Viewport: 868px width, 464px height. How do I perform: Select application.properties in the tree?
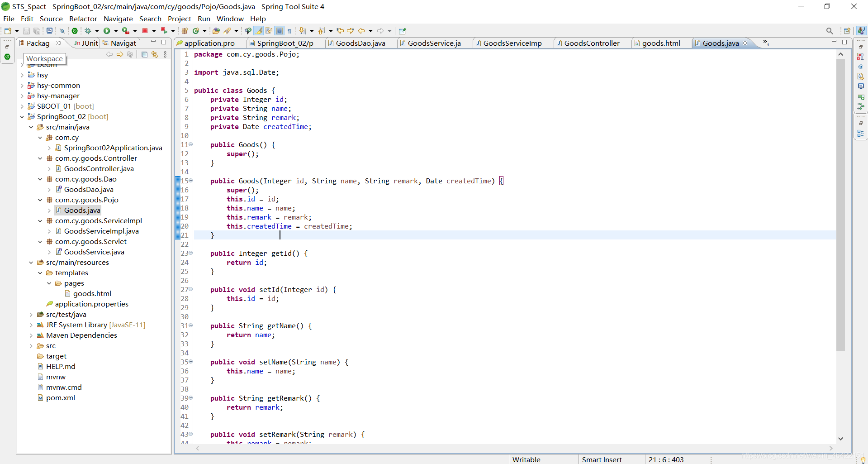(x=91, y=304)
